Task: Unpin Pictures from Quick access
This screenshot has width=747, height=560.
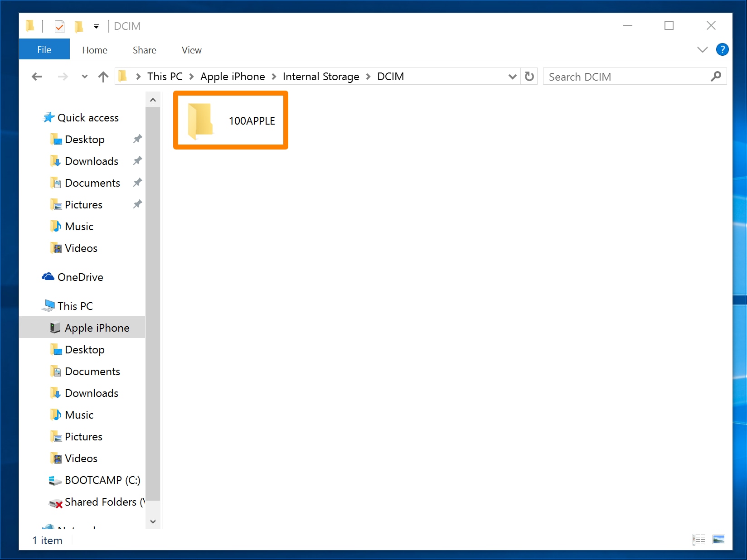Action: 137,204
